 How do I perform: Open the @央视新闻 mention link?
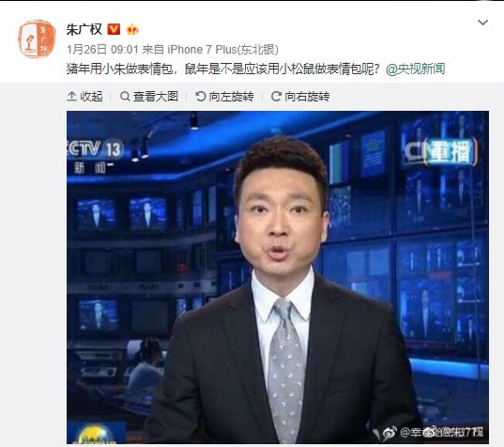415,69
